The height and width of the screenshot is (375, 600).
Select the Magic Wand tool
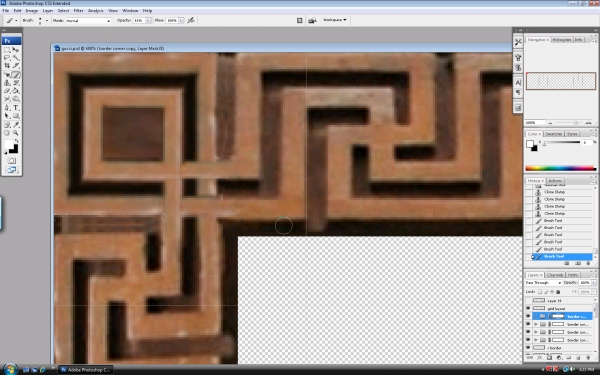pos(16,58)
